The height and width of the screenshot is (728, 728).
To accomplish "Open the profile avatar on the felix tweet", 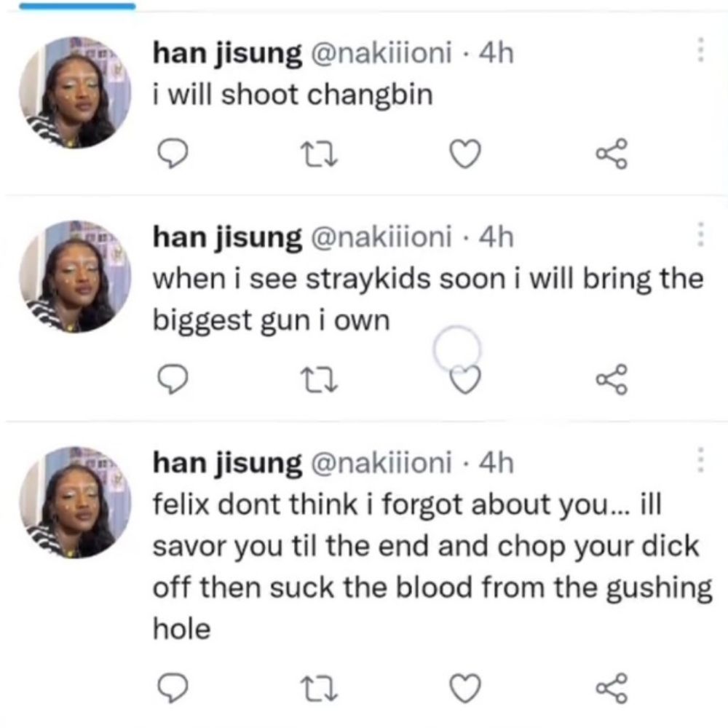I will click(75, 503).
